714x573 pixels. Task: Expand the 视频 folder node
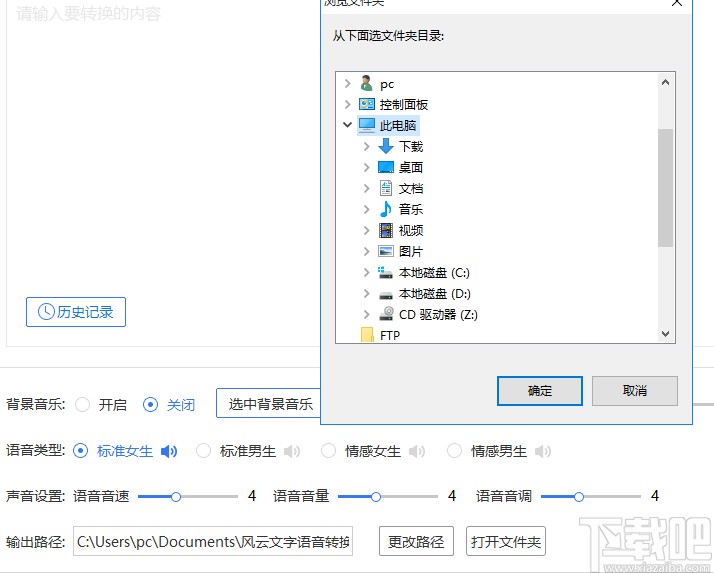(367, 230)
